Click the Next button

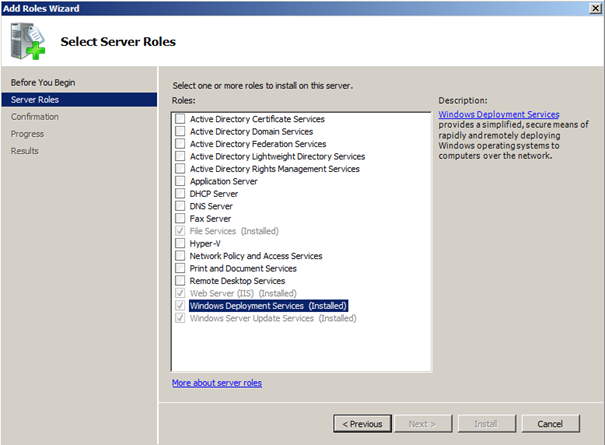422,424
